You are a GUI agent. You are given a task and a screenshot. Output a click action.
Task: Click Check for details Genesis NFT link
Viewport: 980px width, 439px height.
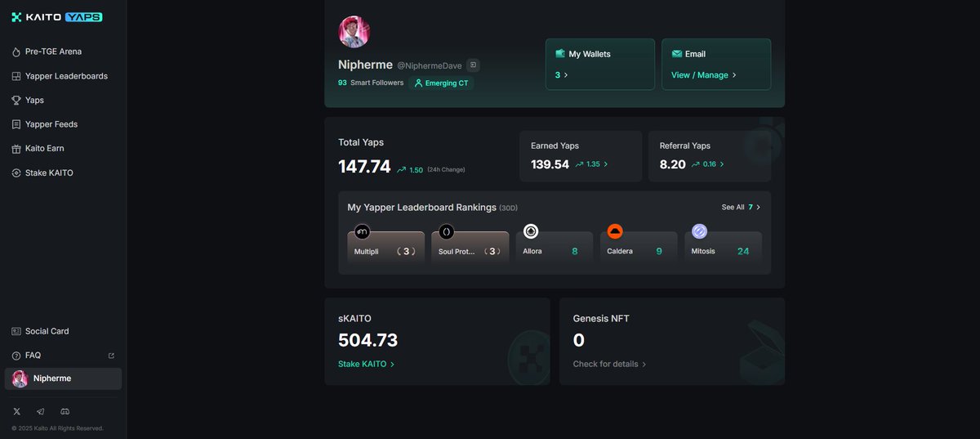tap(610, 364)
